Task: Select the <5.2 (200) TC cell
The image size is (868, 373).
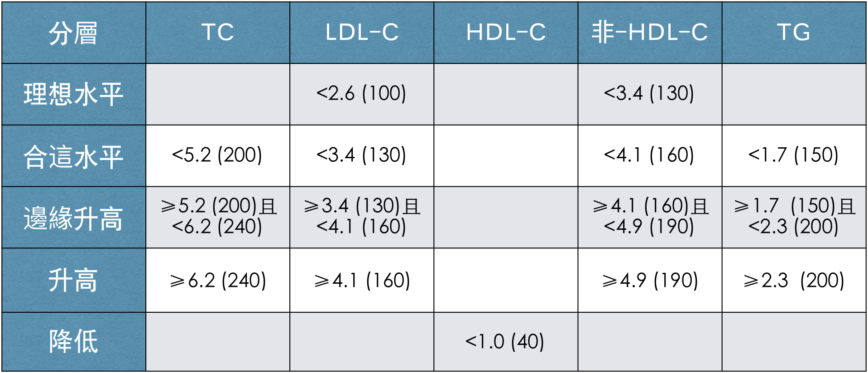Action: pyautogui.click(x=218, y=156)
